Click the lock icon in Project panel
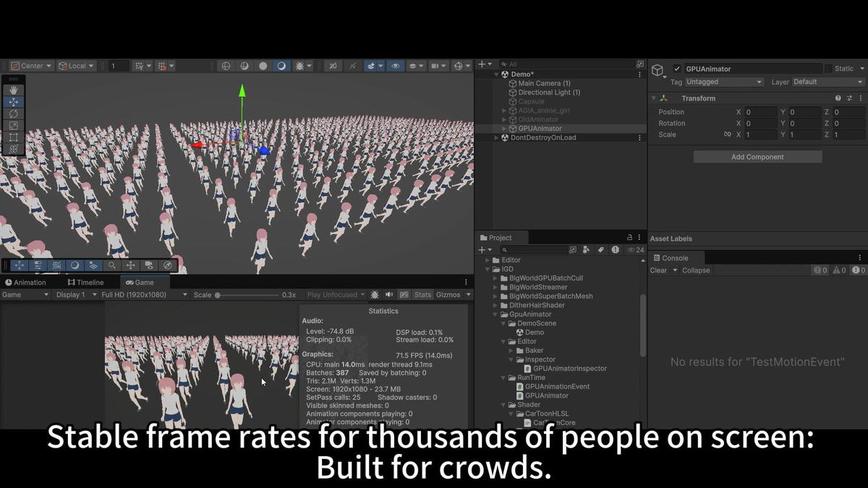This screenshot has width=868, height=488. click(629, 238)
